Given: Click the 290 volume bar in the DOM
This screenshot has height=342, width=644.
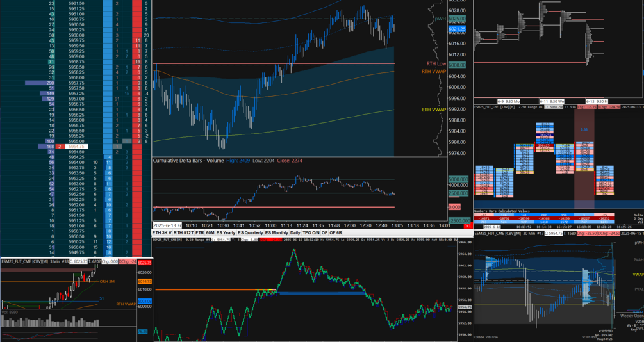Looking at the screenshot, I should [x=40, y=83].
